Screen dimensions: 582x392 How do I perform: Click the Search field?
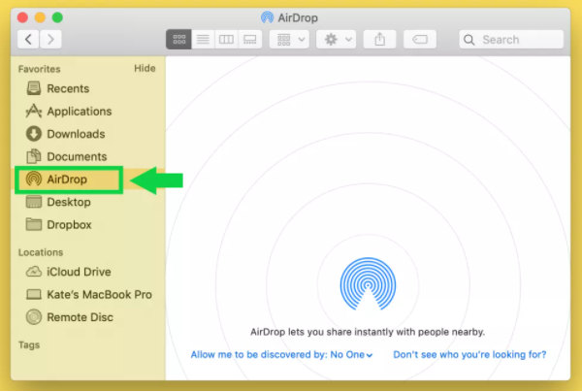pos(511,40)
